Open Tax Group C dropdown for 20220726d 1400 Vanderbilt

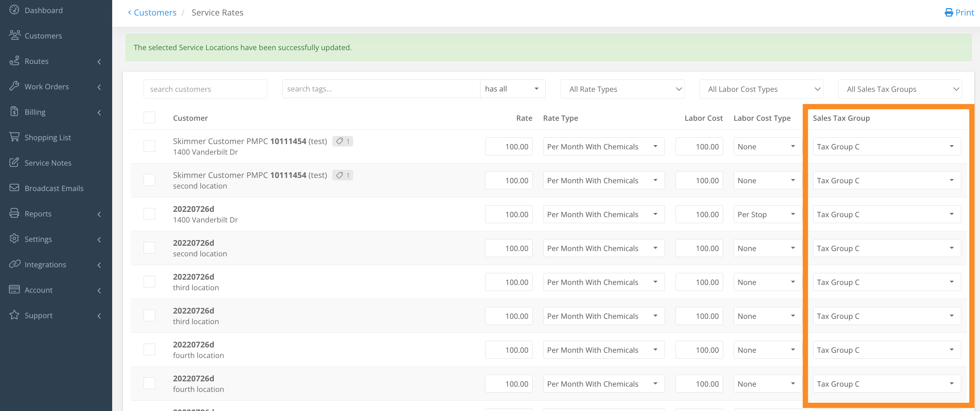(887, 214)
